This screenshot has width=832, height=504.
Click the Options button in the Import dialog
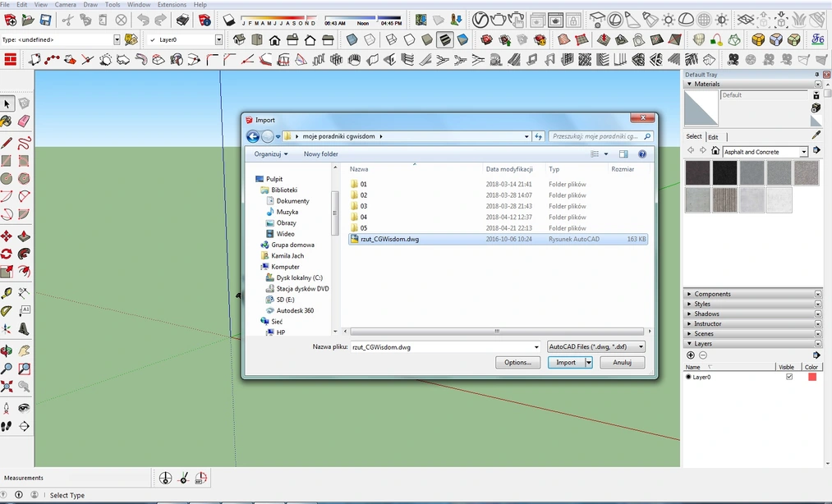(x=517, y=362)
